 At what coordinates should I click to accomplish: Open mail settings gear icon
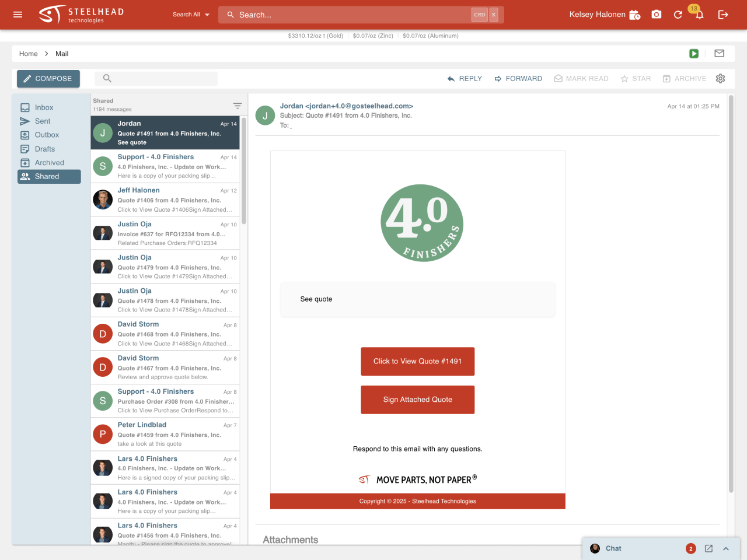(720, 79)
